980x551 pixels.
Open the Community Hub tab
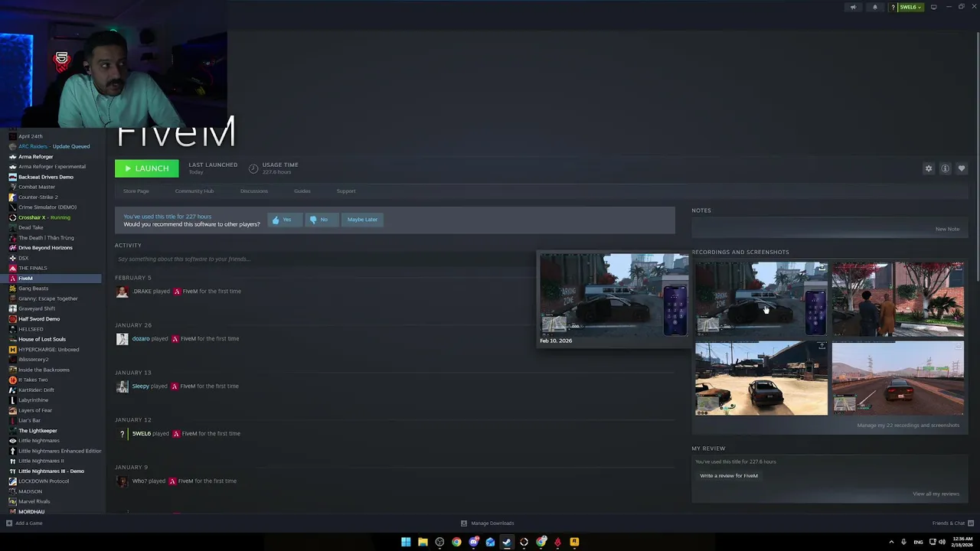click(x=194, y=191)
